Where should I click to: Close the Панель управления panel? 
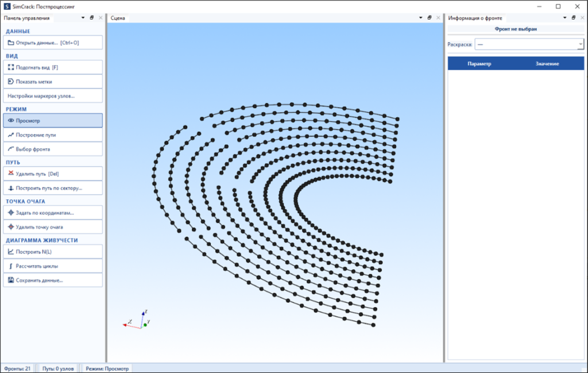pyautogui.click(x=100, y=18)
